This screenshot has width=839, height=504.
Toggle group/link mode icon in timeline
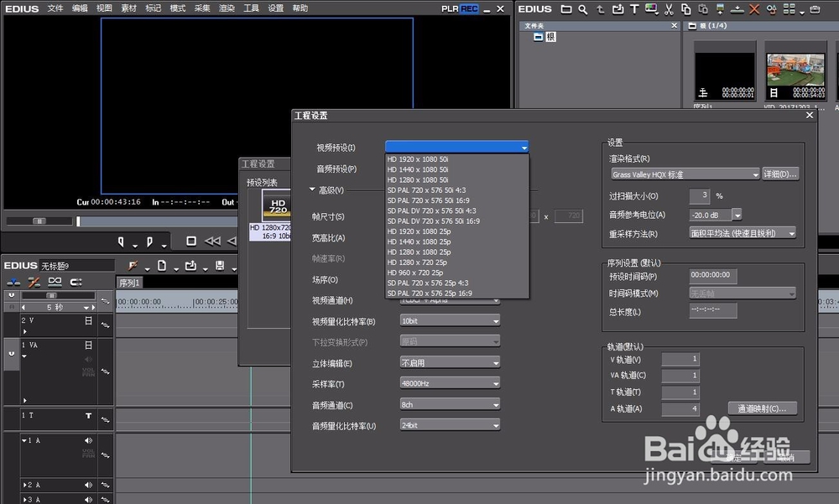point(55,282)
